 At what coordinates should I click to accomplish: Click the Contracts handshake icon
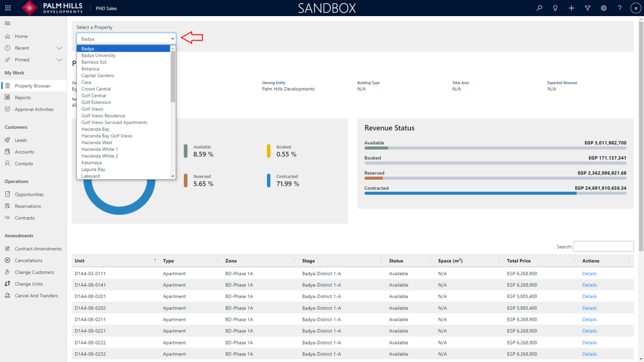pyautogui.click(x=7, y=218)
